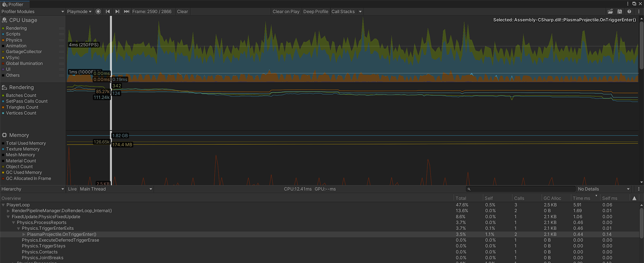Step to the previous frame
The height and width of the screenshot is (263, 644).
click(108, 12)
